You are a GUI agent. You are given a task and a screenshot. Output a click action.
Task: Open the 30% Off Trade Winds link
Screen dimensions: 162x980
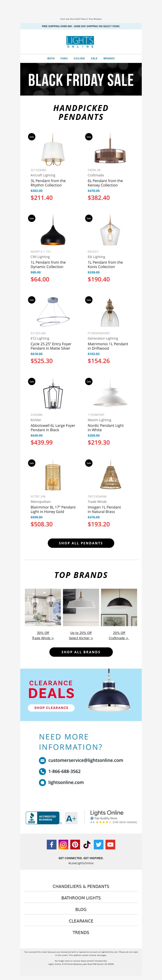(x=43, y=636)
